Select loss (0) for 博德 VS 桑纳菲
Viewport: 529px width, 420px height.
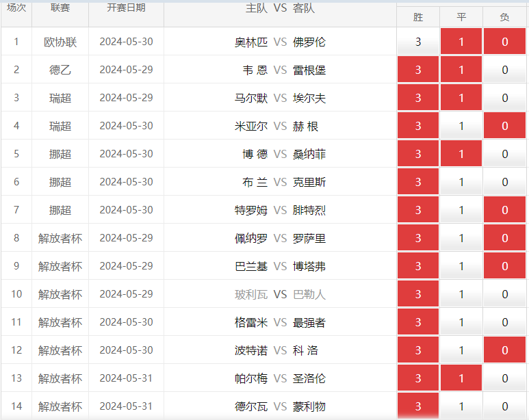(505, 153)
